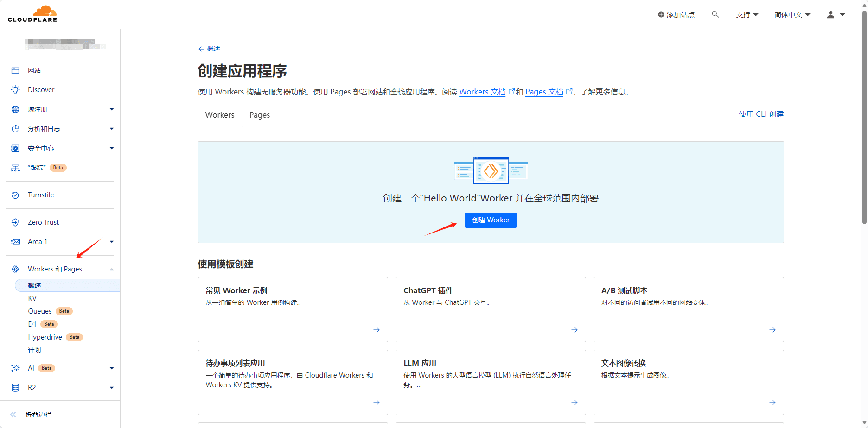The image size is (868, 428).
Task: Expand the 域注册 sidebar menu
Action: click(x=112, y=109)
